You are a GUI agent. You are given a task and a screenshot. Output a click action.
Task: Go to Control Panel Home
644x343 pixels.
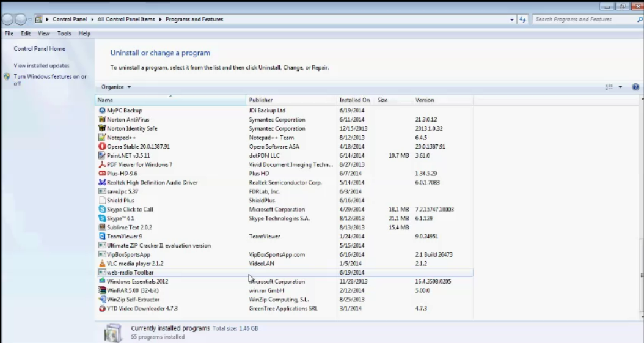[x=40, y=48]
